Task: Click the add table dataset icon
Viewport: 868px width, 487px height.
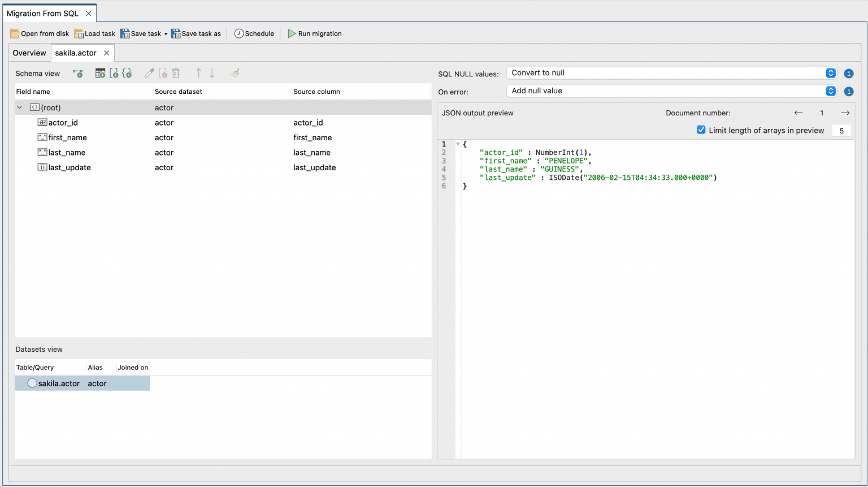Action: click(100, 74)
